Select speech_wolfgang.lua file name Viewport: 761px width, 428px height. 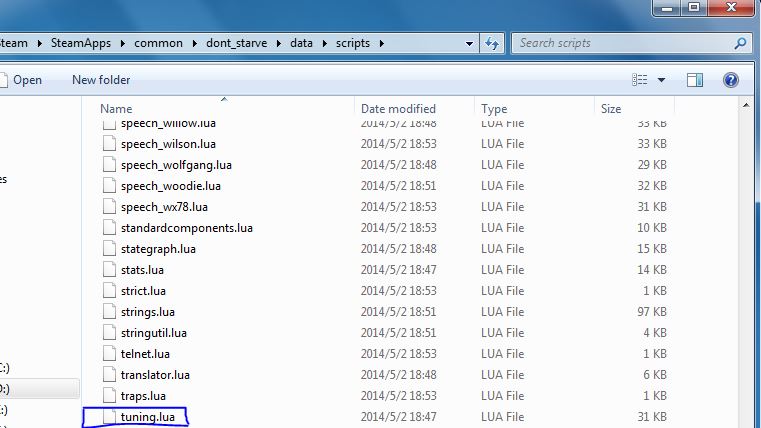[176, 165]
